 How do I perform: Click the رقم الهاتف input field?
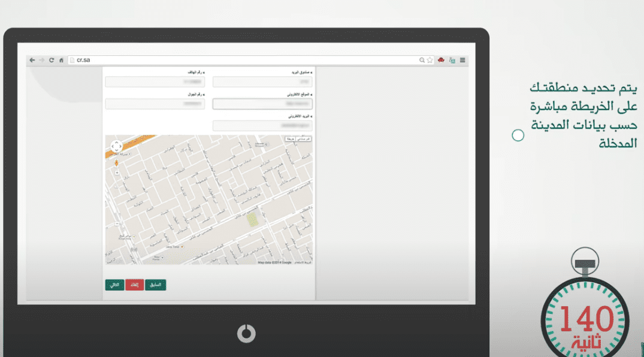tap(155, 81)
